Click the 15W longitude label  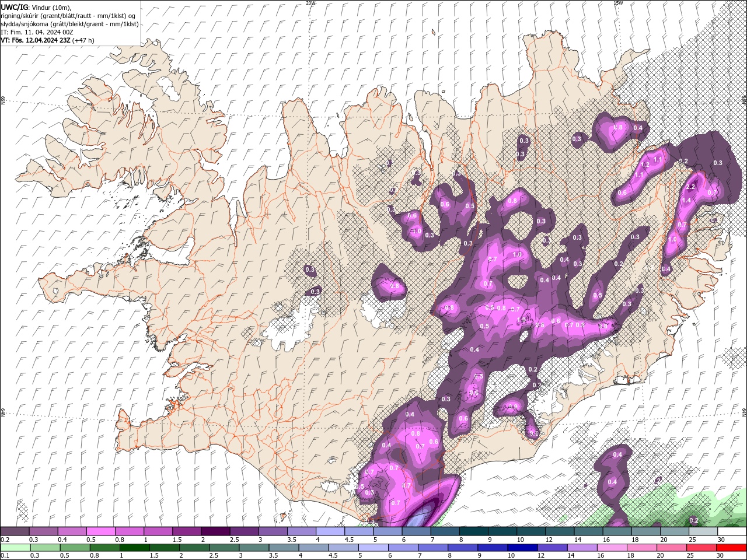click(x=618, y=3)
